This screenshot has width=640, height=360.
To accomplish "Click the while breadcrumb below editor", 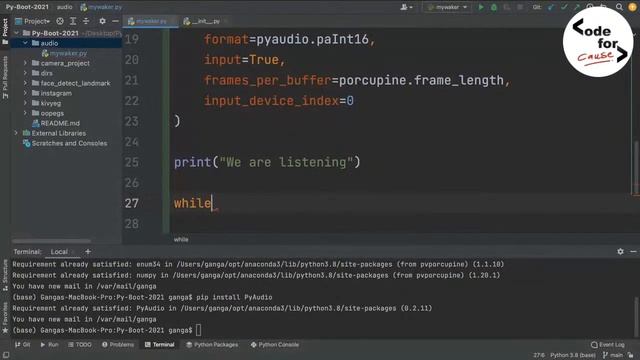I will [181, 239].
